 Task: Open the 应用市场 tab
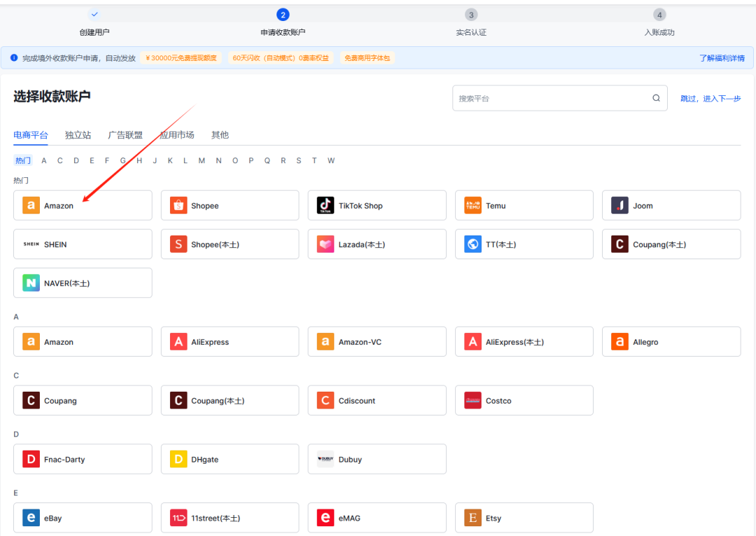pyautogui.click(x=177, y=135)
